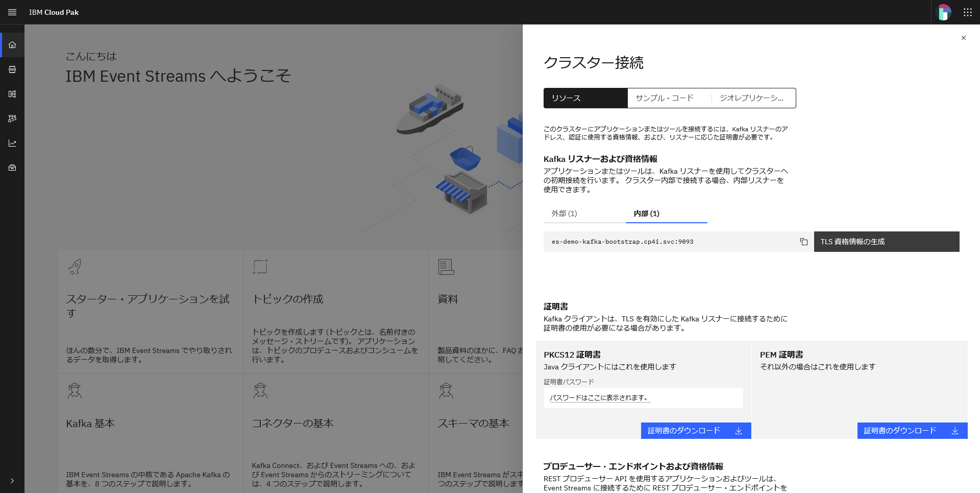Click bootstrap address es-demo-kafka-bootstrap.cp4i.svc:9093

pos(622,242)
